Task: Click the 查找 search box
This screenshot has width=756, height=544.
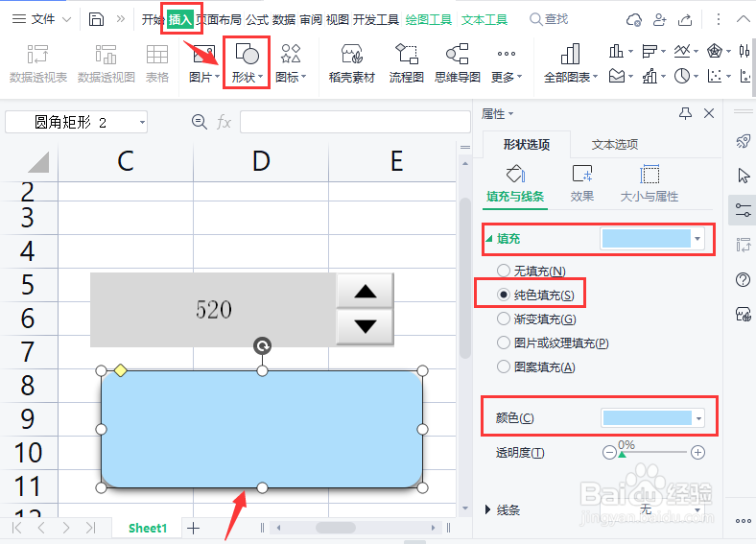Action: pos(549,19)
